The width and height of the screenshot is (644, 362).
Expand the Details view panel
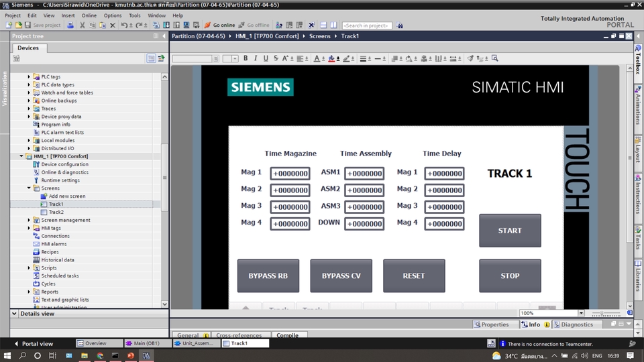pos(14,314)
